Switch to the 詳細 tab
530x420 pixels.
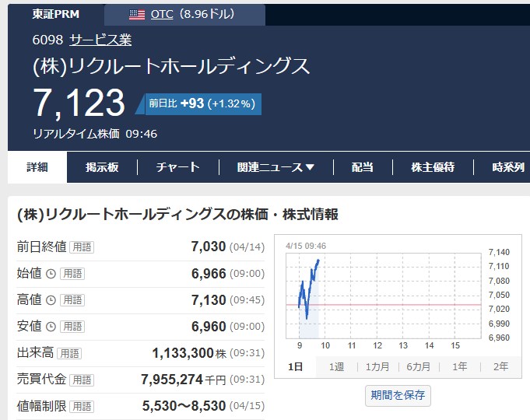coord(37,167)
